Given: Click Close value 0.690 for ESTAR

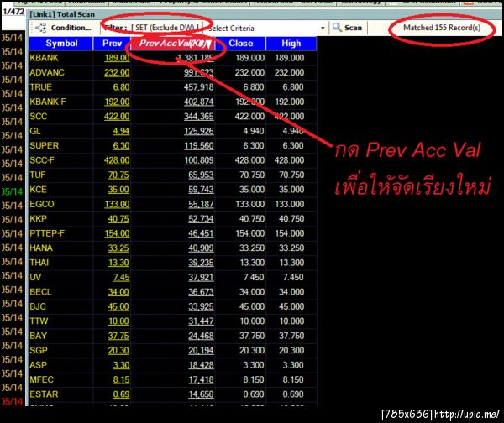Looking at the screenshot, I should click(x=254, y=394).
